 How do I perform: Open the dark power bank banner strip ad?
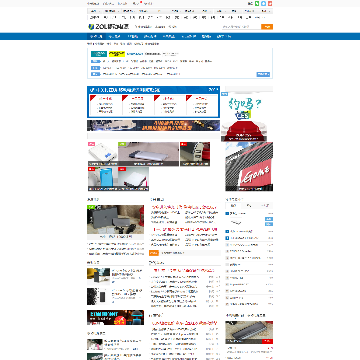point(154,125)
